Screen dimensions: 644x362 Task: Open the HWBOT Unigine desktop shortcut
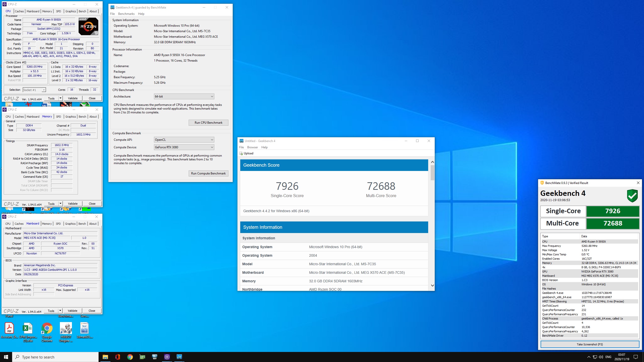66,332
